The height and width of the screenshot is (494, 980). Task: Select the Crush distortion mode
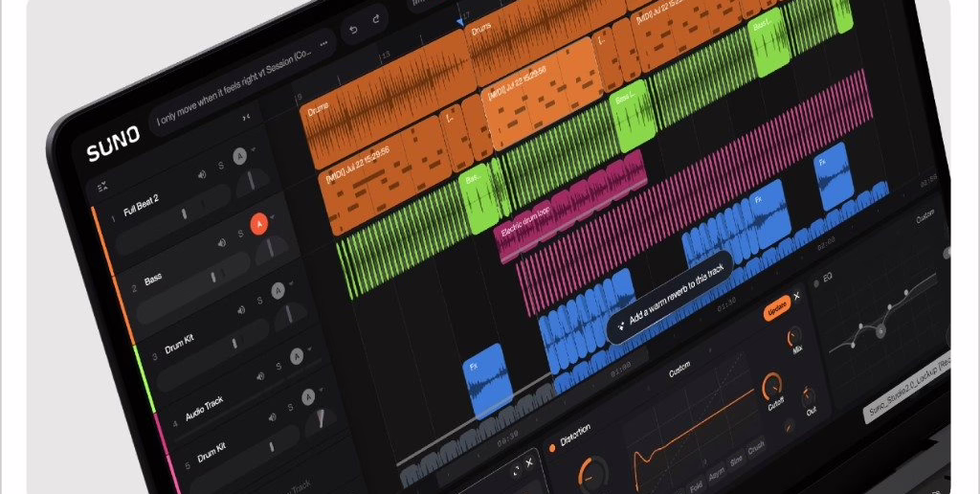click(756, 448)
